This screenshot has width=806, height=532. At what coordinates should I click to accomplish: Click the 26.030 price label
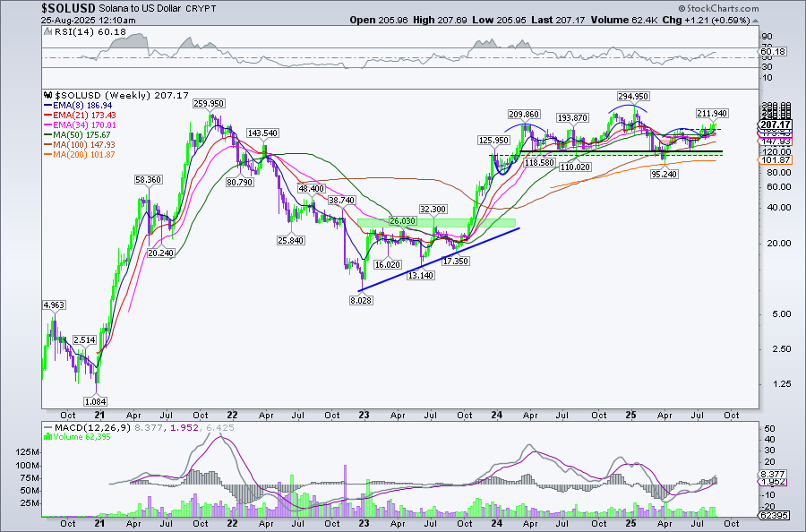402,220
